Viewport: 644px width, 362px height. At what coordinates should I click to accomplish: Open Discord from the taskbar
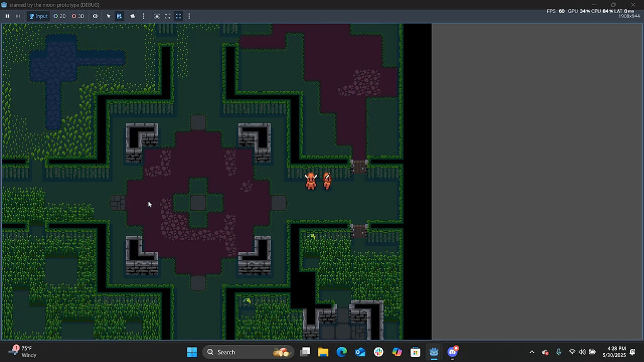tap(453, 352)
